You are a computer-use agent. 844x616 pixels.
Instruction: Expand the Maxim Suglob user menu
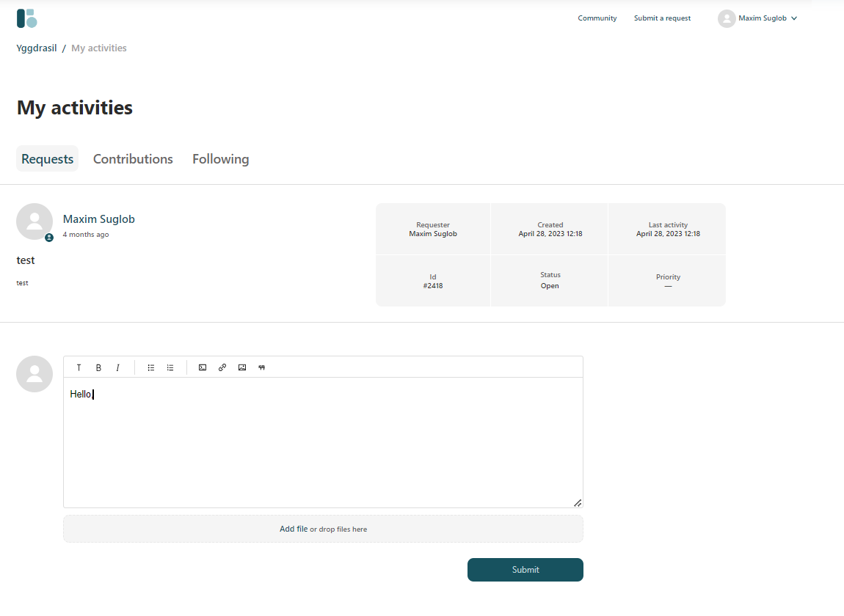(x=758, y=18)
